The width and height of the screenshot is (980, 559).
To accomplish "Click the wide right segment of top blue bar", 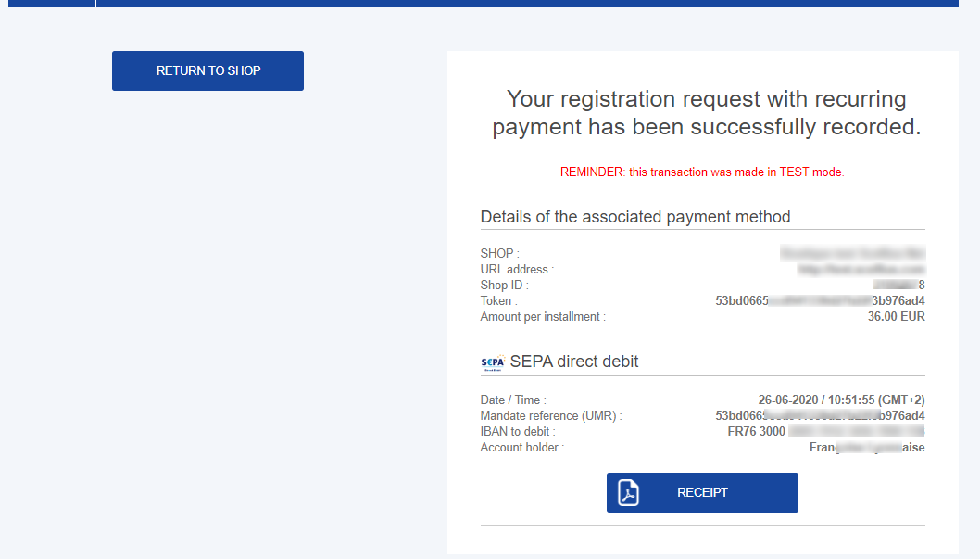I will [527, 3].
